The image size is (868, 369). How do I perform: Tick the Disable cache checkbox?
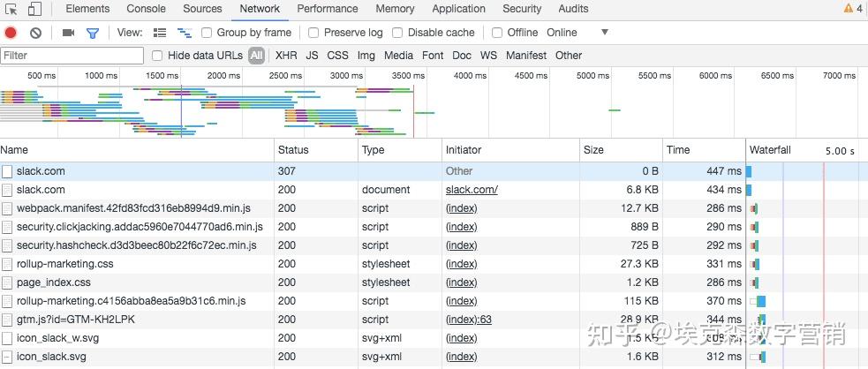[x=397, y=33]
